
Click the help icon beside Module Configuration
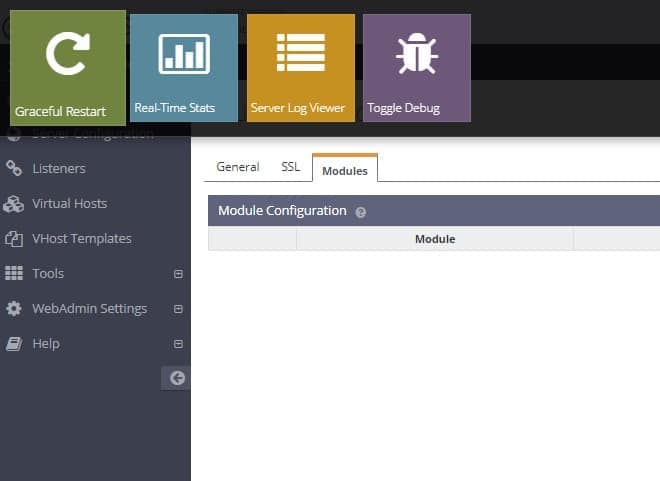pos(361,212)
